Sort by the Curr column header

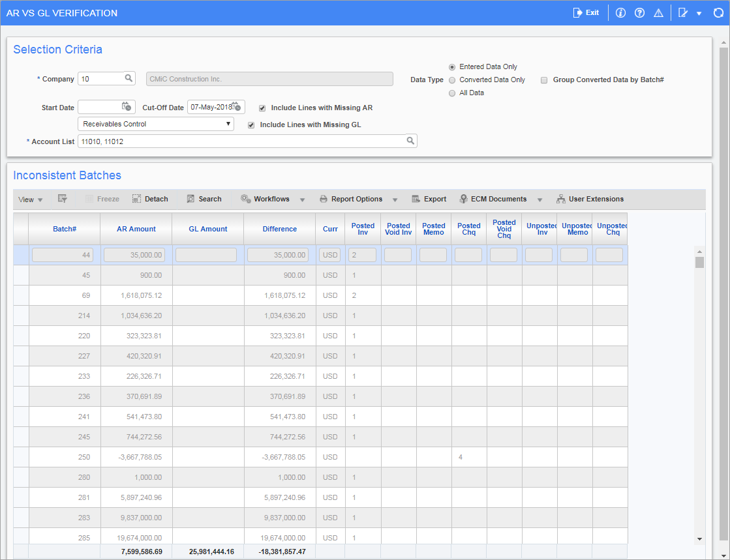330,229
